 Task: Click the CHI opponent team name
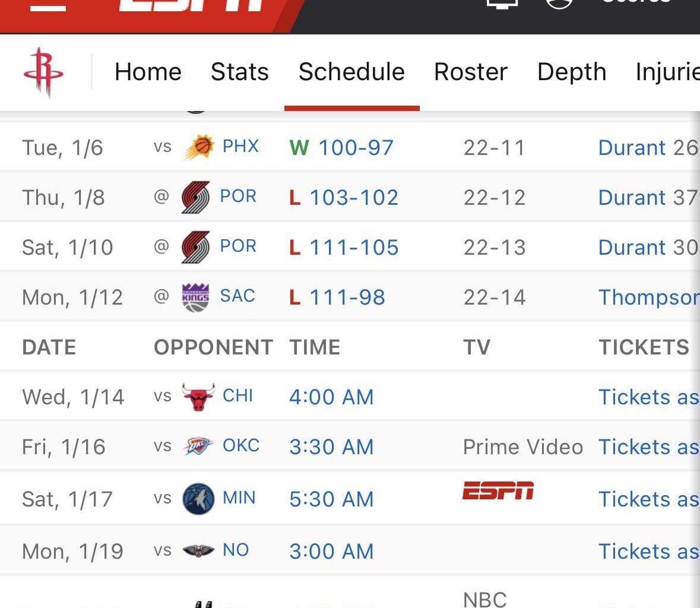[237, 395]
